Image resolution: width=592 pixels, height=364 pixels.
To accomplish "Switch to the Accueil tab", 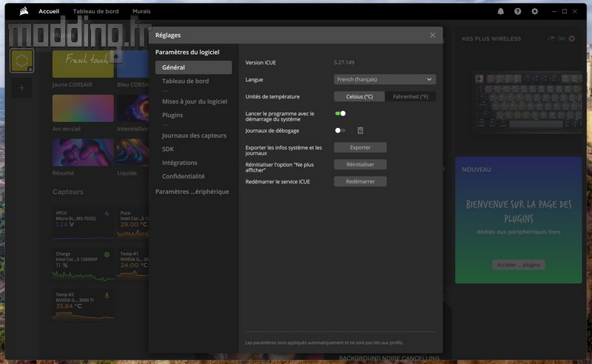I will pos(49,11).
